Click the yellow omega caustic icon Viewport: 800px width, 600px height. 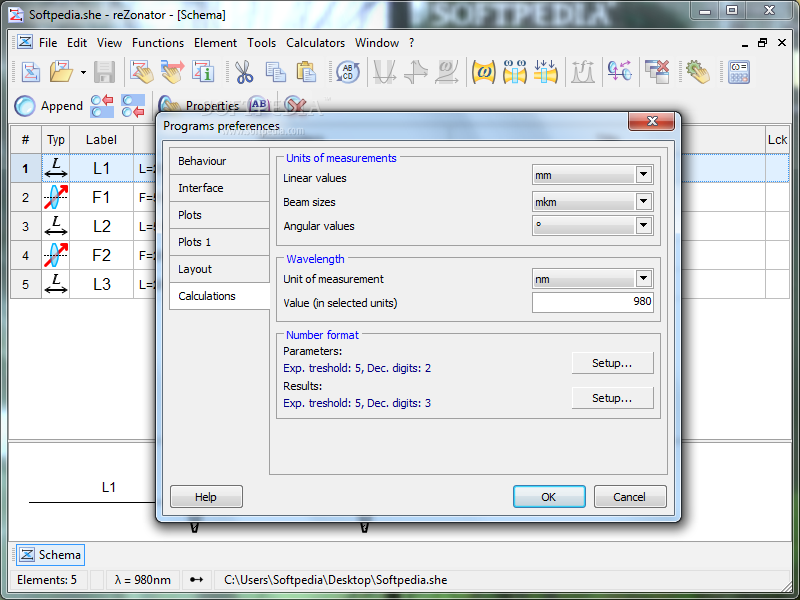[x=483, y=72]
